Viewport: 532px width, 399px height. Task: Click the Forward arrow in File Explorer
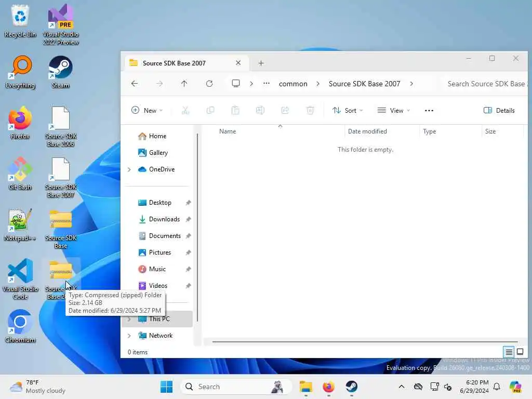pos(159,84)
